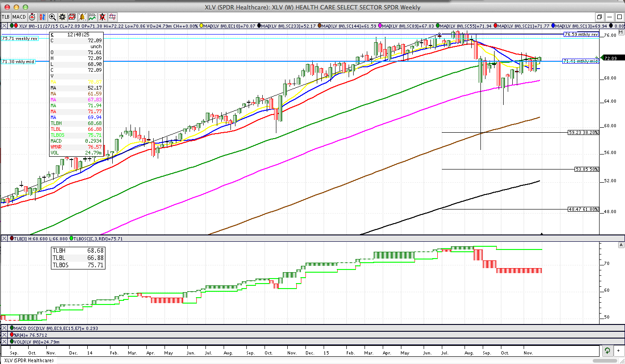Click red %R[4] color dot

point(11,335)
